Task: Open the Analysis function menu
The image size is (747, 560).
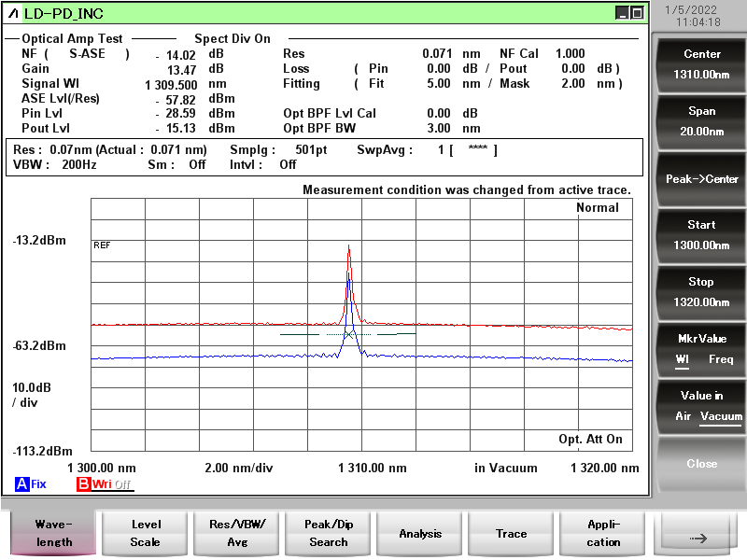Action: click(x=420, y=533)
